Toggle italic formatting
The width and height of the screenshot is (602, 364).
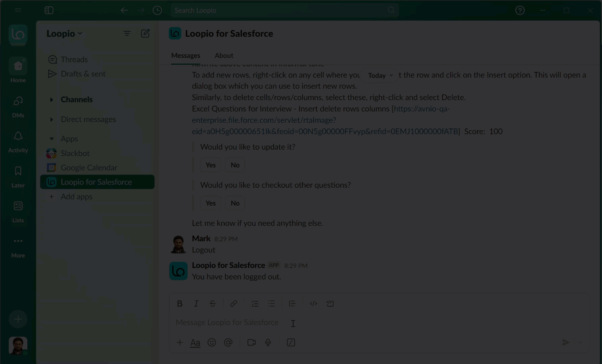(x=196, y=303)
